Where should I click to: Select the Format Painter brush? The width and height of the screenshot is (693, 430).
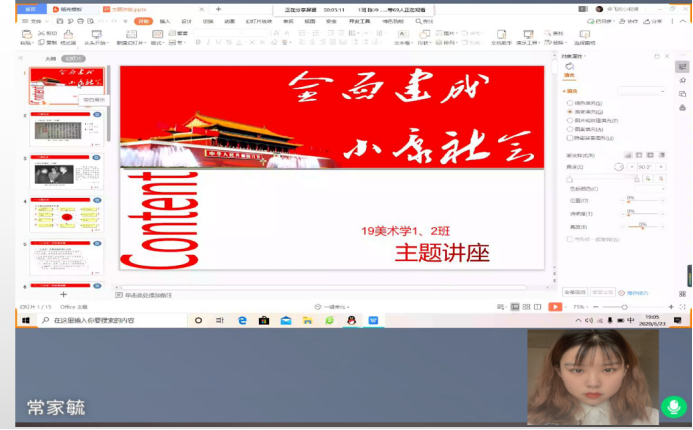[69, 34]
